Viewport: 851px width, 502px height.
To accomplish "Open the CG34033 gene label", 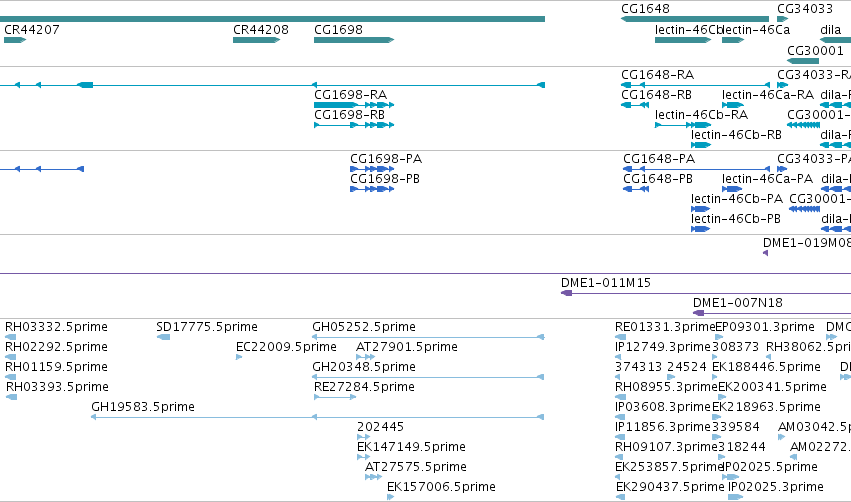I will (805, 9).
